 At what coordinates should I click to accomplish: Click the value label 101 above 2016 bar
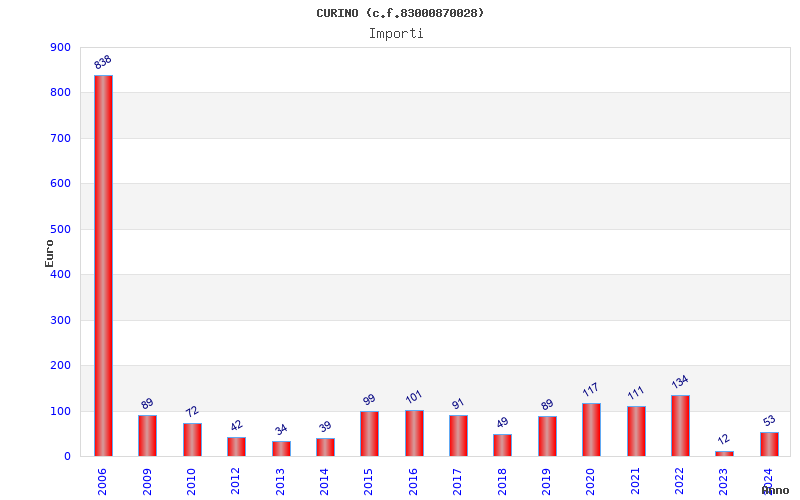tap(413, 397)
